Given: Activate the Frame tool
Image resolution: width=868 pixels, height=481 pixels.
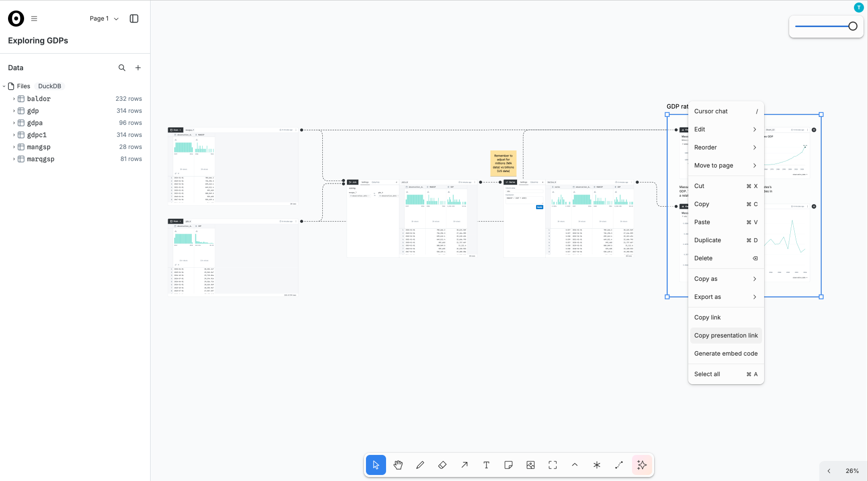Looking at the screenshot, I should point(553,465).
